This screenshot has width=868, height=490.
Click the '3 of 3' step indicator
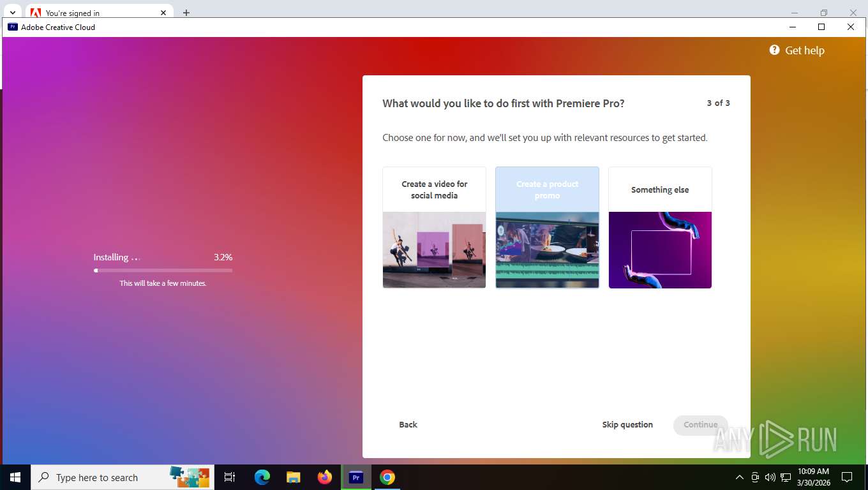click(x=718, y=103)
